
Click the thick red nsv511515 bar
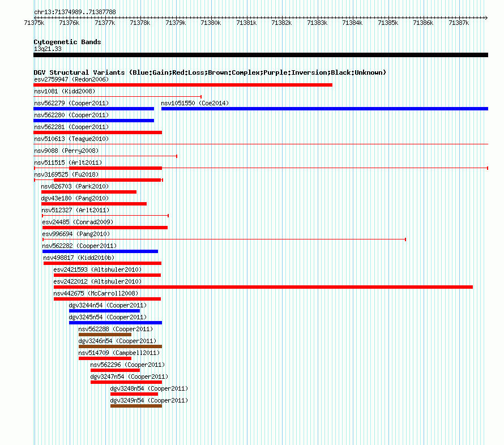coord(116,168)
